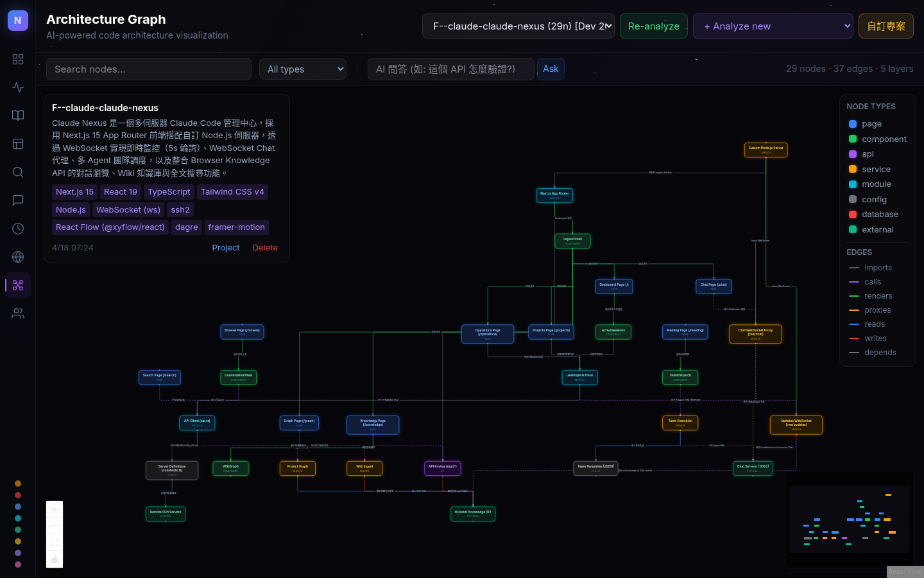Toggle external node type in legend
This screenshot has height=578, width=924.
click(871, 230)
